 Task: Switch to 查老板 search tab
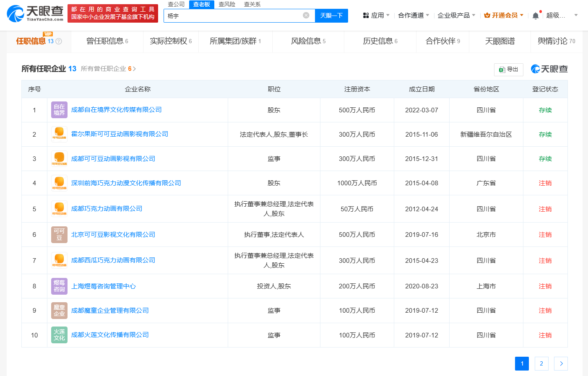pos(202,4)
